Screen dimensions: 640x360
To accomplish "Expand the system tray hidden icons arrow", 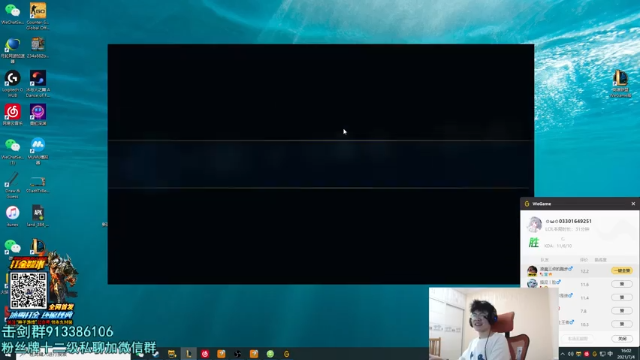I will coord(563,354).
